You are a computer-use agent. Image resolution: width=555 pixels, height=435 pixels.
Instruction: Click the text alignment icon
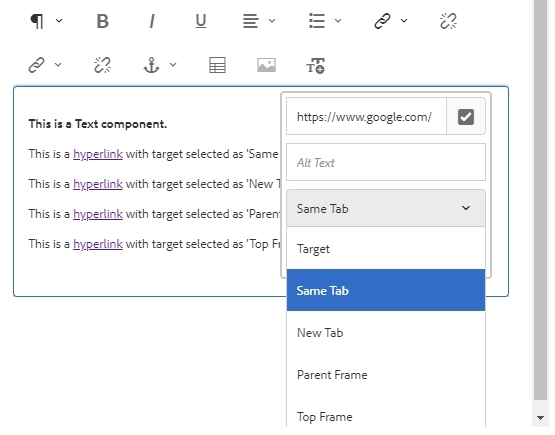click(251, 21)
